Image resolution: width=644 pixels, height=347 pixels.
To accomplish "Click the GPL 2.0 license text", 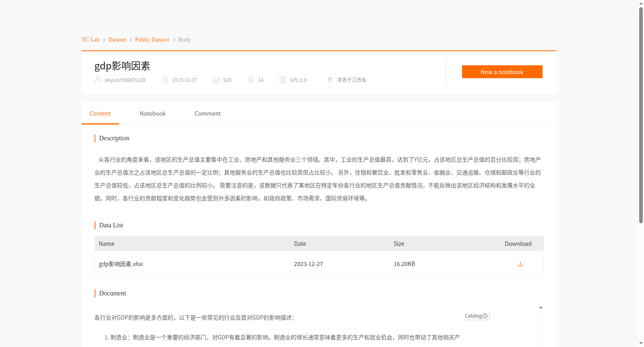I will point(298,80).
